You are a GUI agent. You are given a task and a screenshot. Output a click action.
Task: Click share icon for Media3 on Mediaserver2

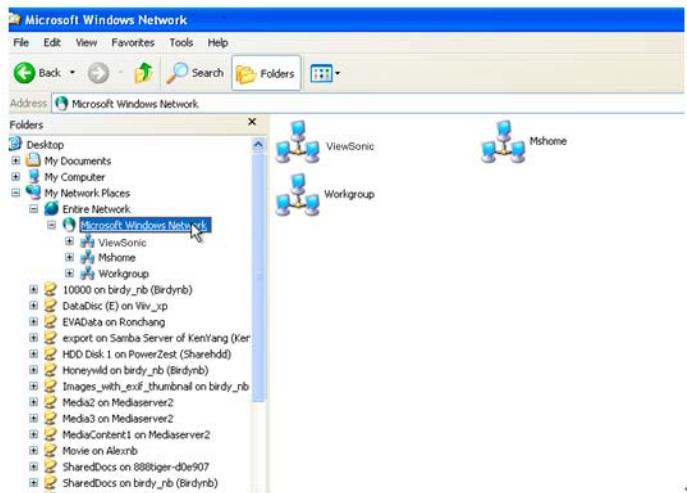[51, 418]
